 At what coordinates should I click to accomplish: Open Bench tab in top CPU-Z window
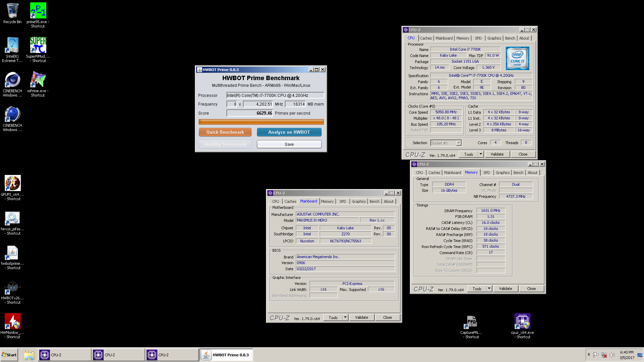point(510,38)
